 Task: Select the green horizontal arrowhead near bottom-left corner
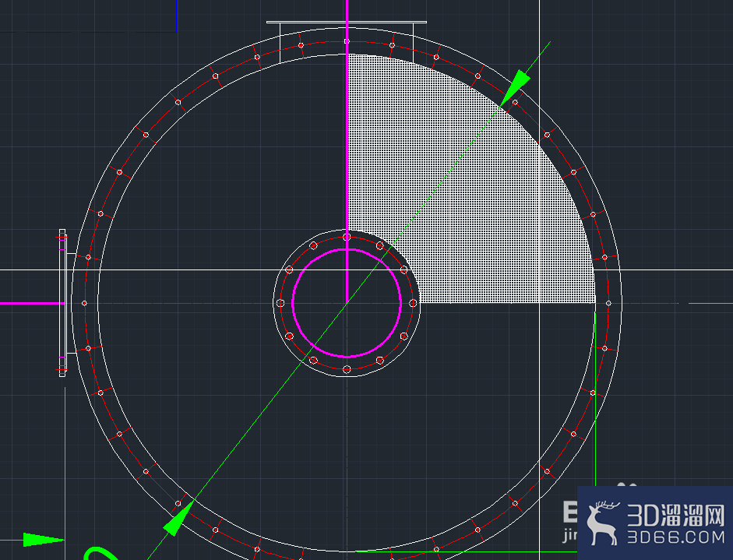pyautogui.click(x=44, y=540)
